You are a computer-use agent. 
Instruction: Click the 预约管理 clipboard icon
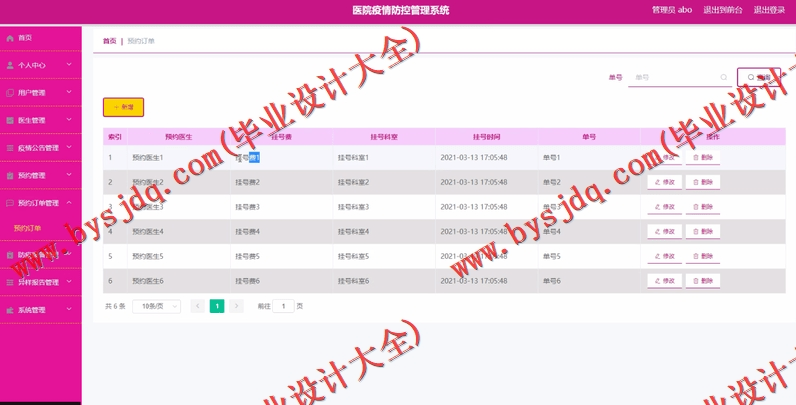(x=10, y=176)
